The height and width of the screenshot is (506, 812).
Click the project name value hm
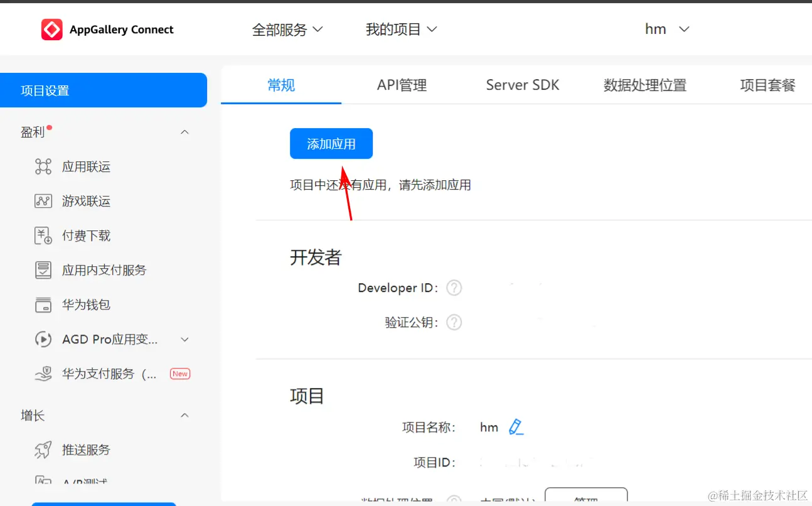tap(489, 428)
